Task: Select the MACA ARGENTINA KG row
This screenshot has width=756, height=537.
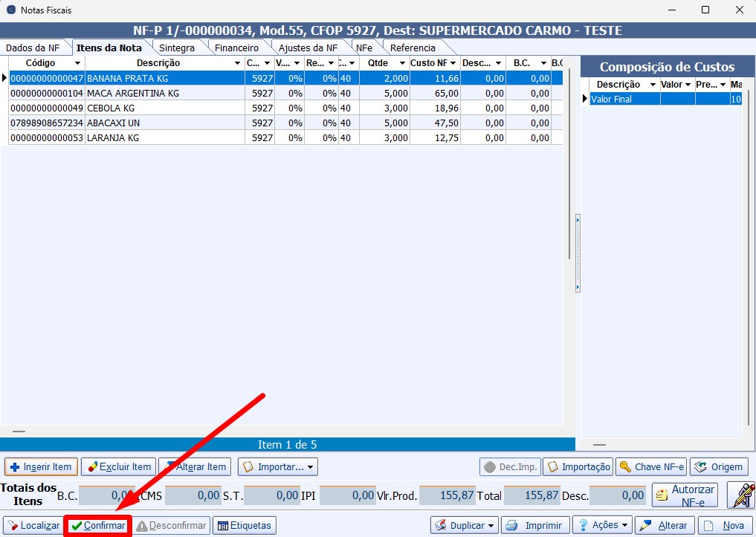Action: coord(134,94)
